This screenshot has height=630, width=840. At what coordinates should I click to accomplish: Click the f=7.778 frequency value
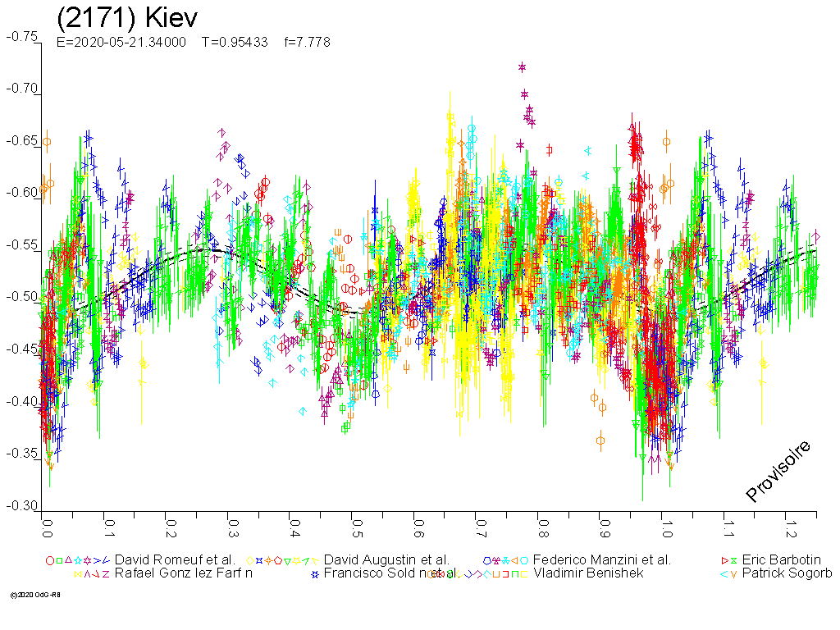coord(308,43)
